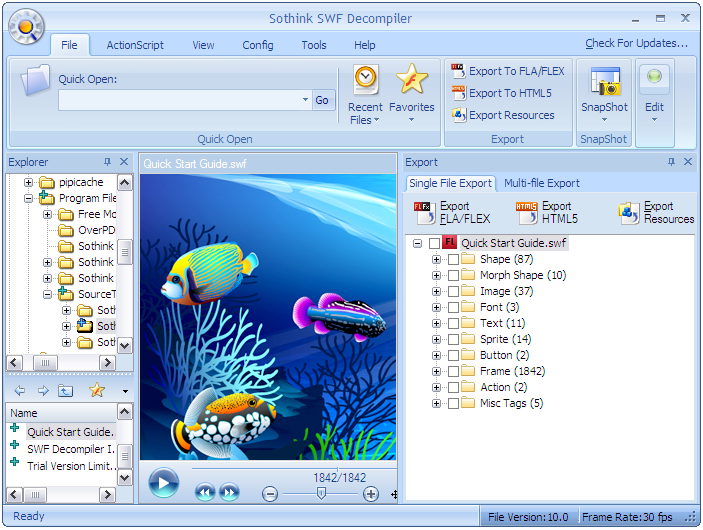Click the rewind playback button

[x=205, y=492]
